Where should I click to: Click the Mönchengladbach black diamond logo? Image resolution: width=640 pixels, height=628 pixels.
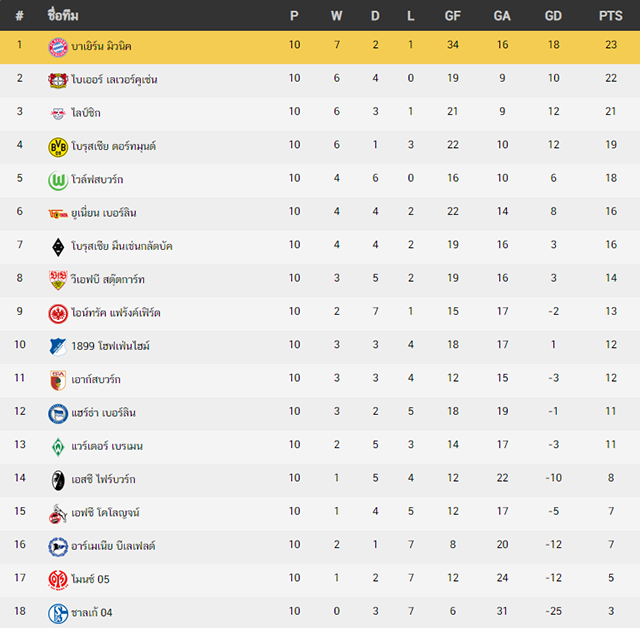(58, 247)
